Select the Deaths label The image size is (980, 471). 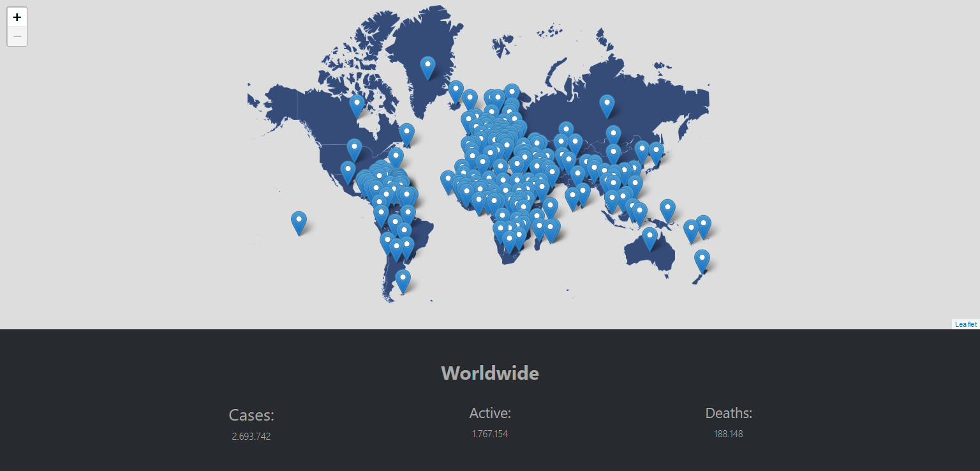pos(729,414)
